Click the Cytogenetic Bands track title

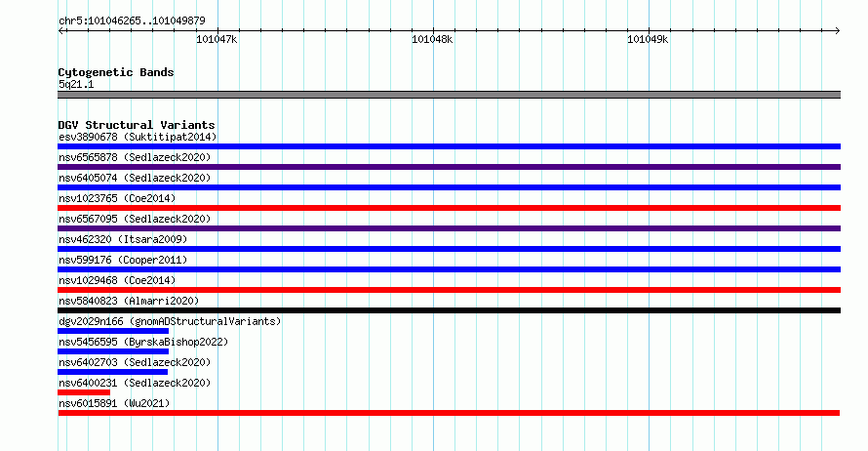(116, 72)
